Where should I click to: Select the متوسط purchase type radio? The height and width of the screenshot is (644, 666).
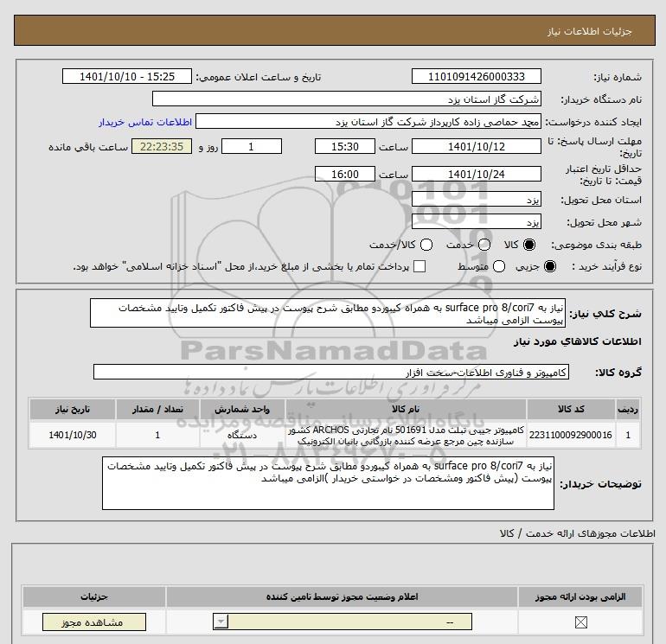coord(499,266)
